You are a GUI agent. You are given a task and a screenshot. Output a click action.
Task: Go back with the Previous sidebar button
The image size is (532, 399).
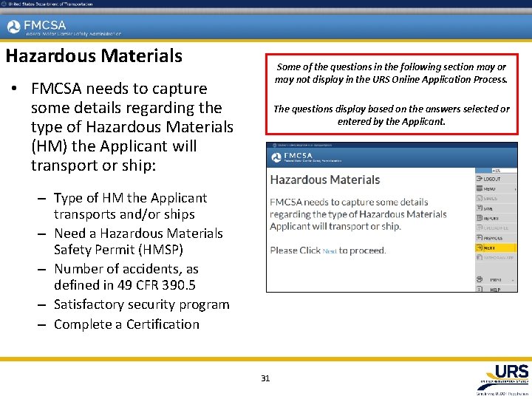coord(496,238)
